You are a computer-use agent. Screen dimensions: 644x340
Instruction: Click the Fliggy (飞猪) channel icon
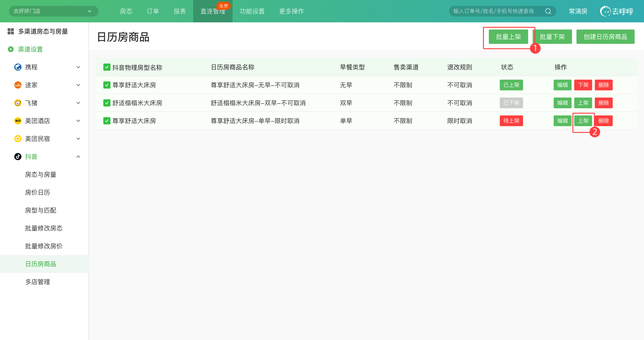[18, 103]
